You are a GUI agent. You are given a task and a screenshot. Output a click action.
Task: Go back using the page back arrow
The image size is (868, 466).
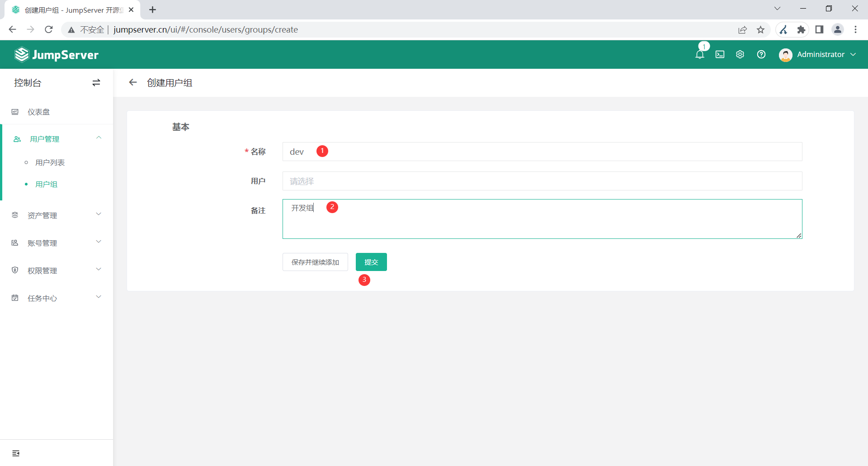point(133,82)
